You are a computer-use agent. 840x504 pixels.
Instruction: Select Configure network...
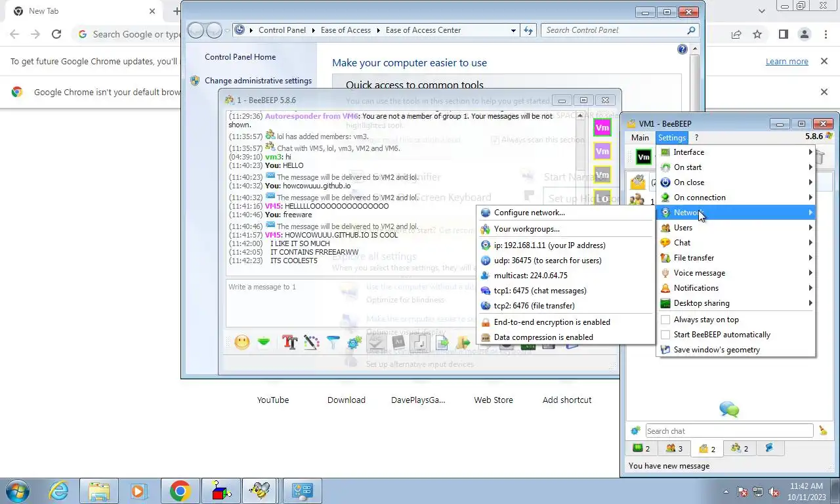[566, 213]
